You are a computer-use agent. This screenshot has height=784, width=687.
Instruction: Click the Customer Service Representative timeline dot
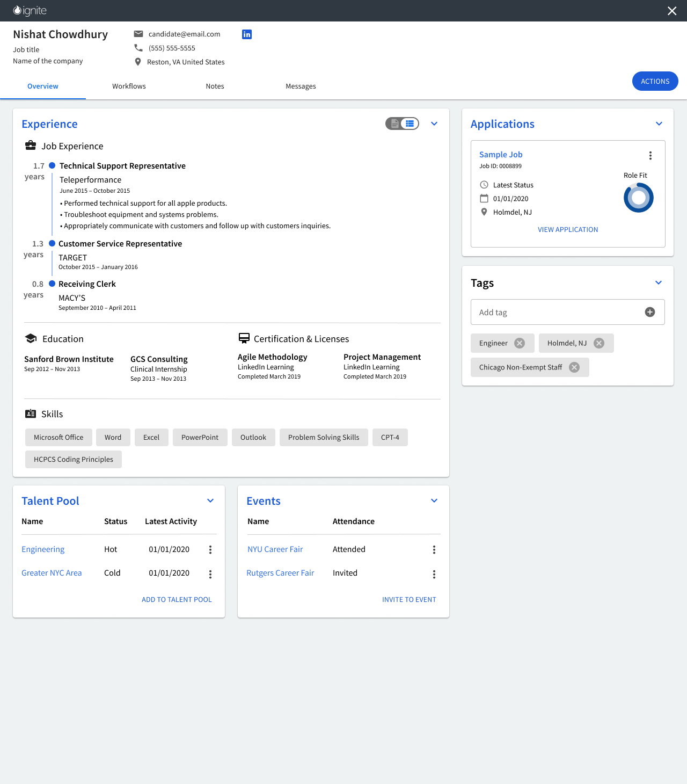coord(52,243)
